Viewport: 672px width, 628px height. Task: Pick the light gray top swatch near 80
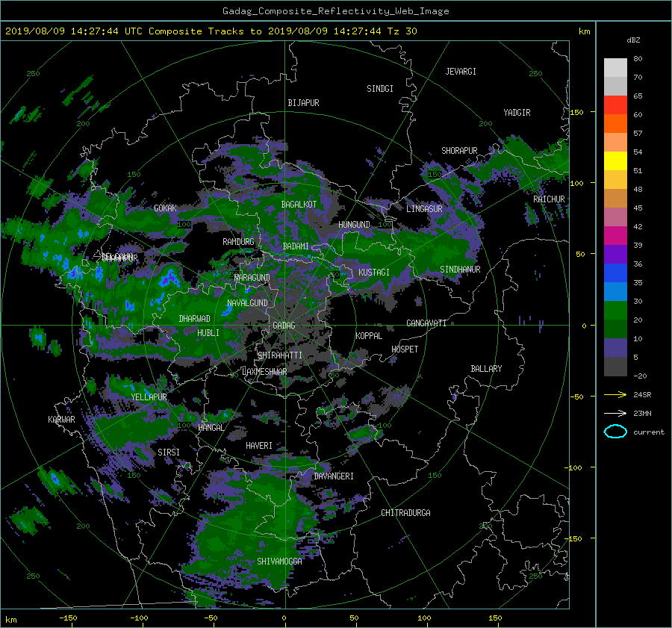pyautogui.click(x=615, y=68)
